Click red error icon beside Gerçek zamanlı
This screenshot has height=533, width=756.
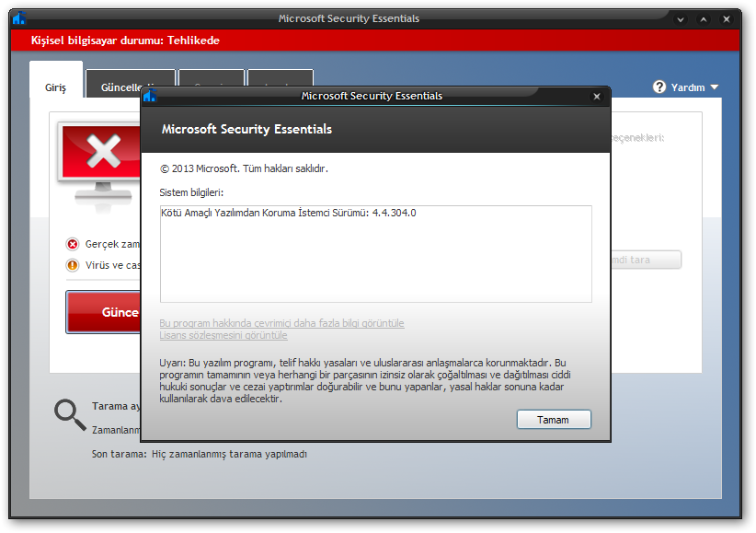click(x=73, y=244)
